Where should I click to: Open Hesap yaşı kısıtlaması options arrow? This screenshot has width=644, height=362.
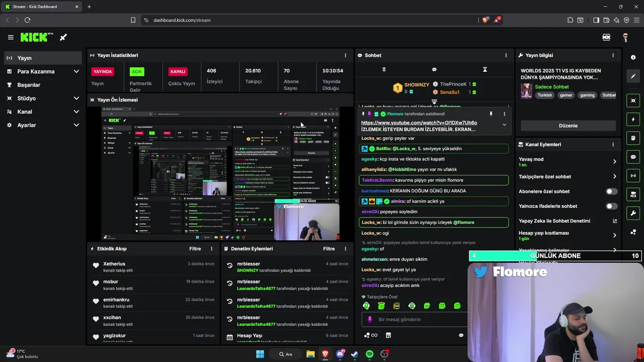click(x=614, y=235)
